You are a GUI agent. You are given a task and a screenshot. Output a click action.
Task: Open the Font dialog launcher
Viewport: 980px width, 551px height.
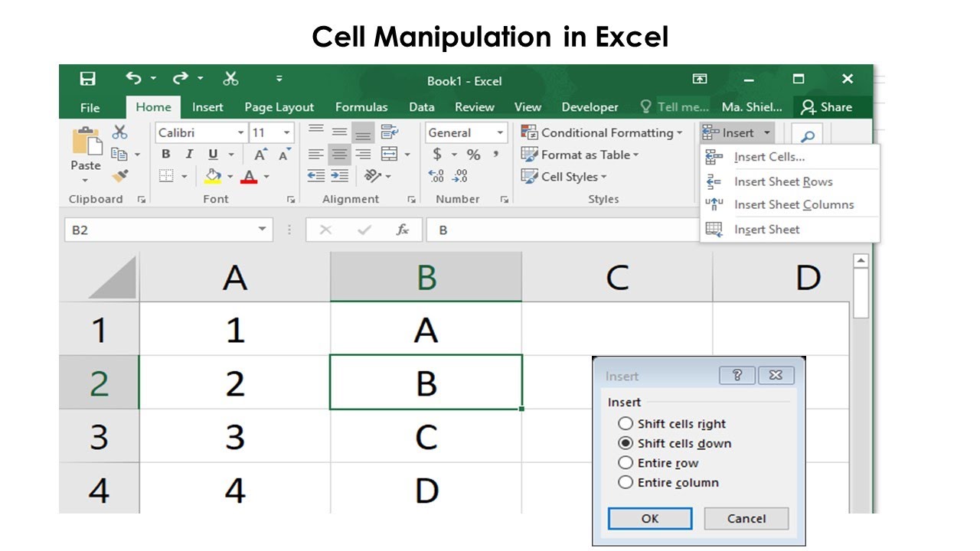pos(291,200)
